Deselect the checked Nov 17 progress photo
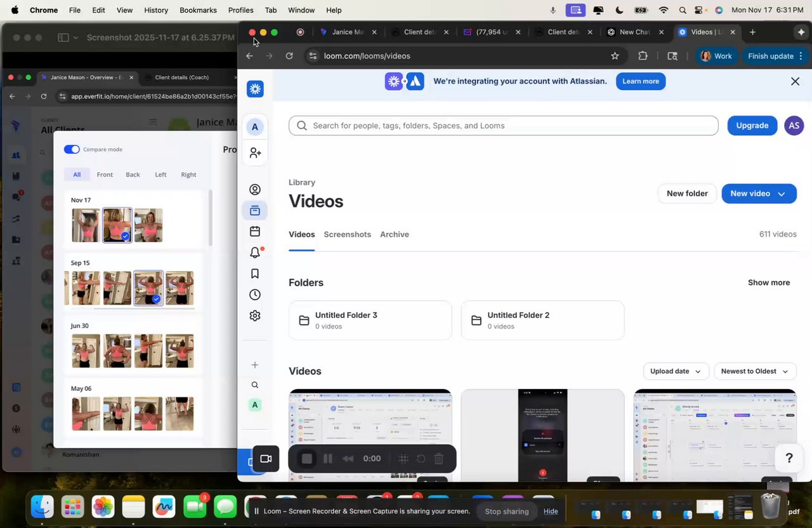Viewport: 812px width, 528px height. 117,225
